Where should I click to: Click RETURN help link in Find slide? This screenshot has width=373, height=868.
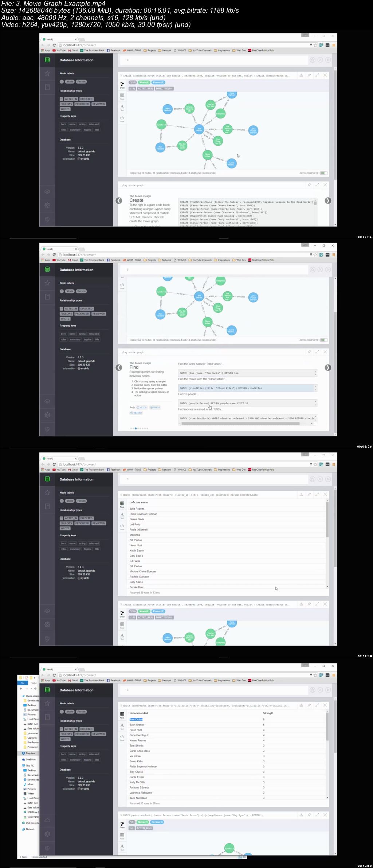click(x=136, y=413)
